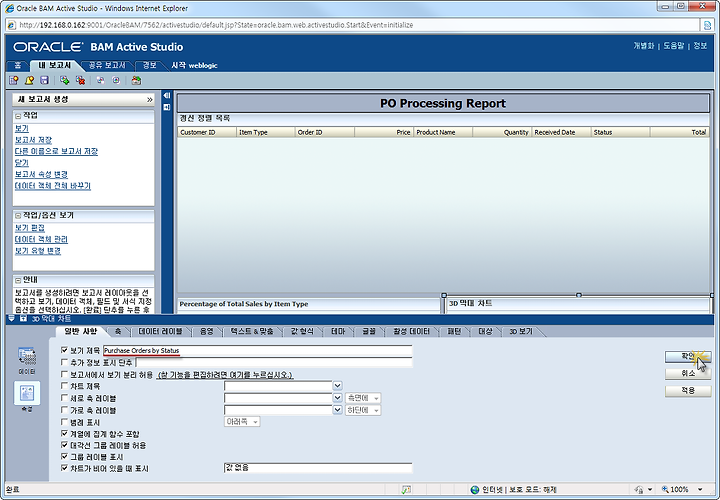Open the 하단에 position dropdown

363,410
